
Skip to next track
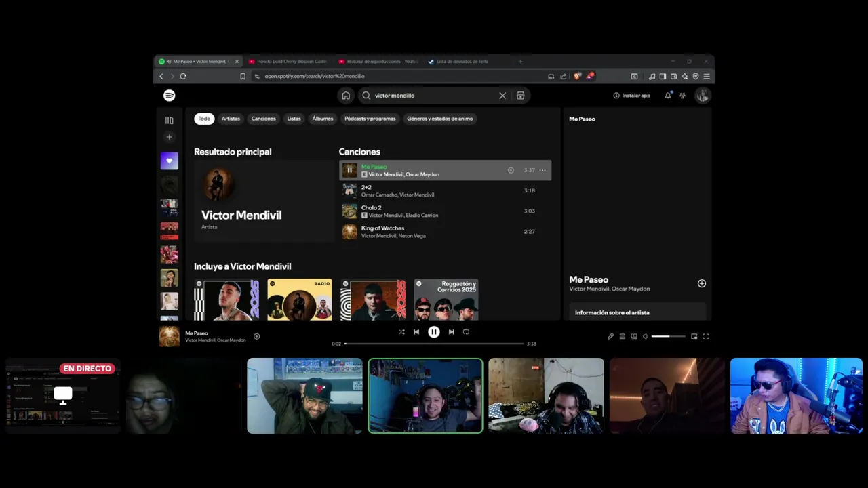coord(452,332)
